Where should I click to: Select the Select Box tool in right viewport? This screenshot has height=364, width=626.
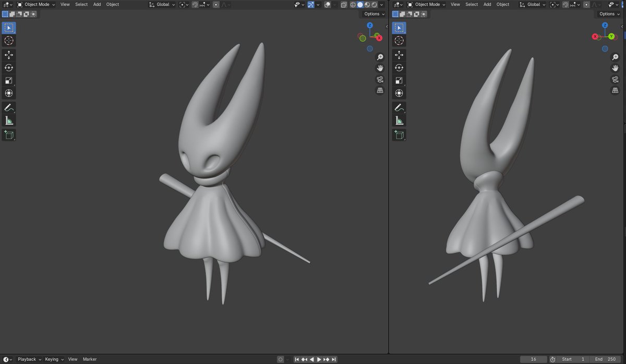pyautogui.click(x=399, y=28)
